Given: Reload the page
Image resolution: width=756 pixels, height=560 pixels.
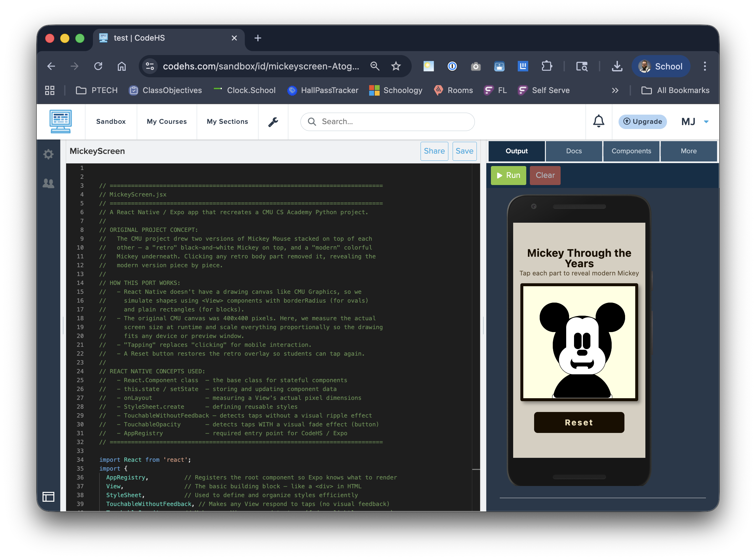Looking at the screenshot, I should [x=98, y=66].
